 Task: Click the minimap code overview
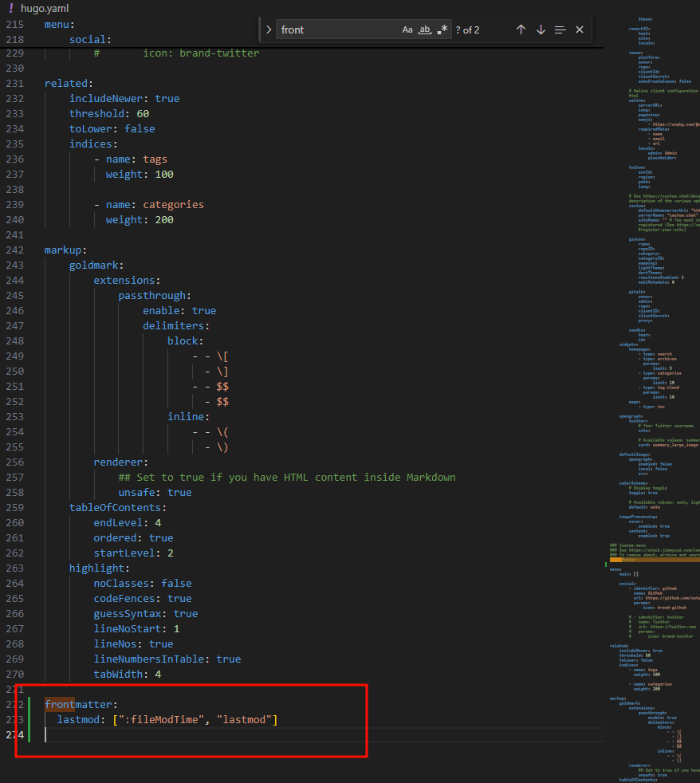tap(650, 319)
